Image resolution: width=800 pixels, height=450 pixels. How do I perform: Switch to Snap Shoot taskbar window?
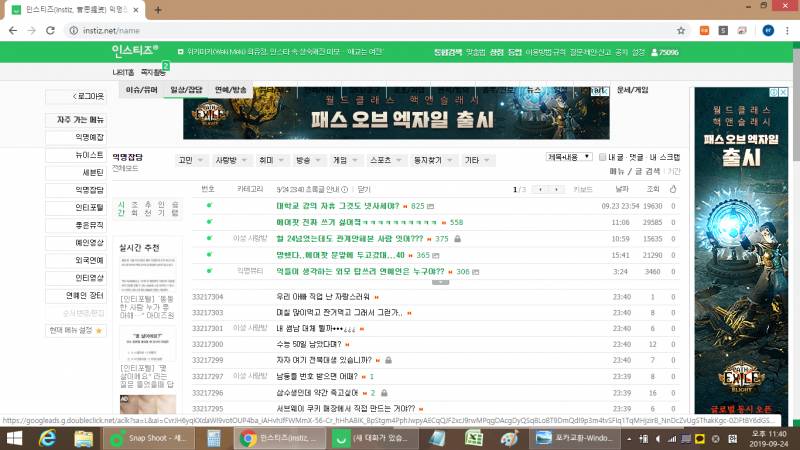tap(148, 438)
